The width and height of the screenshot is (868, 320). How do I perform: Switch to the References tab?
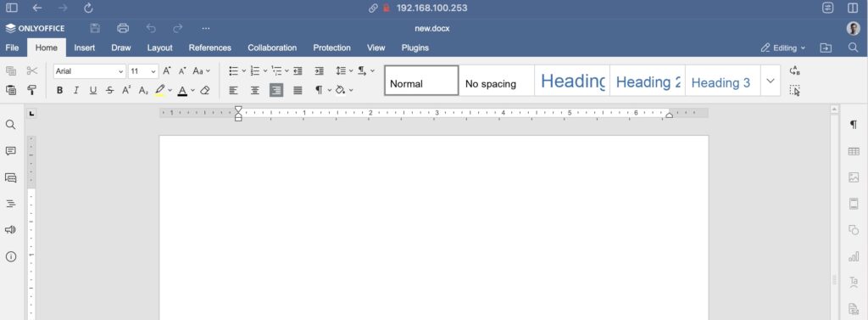(210, 48)
